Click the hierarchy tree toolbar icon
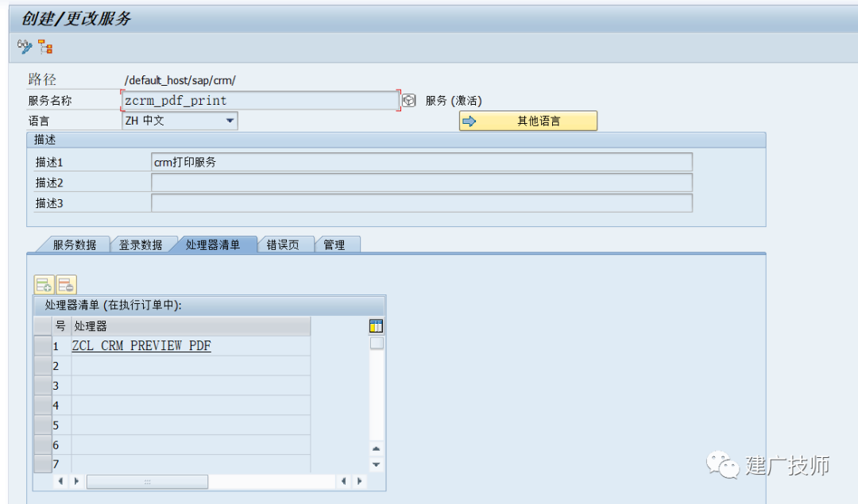This screenshot has width=858, height=504. tap(45, 47)
